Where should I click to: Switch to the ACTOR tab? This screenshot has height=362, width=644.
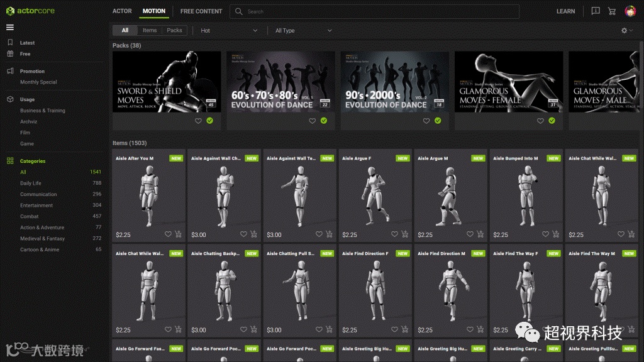(x=122, y=11)
